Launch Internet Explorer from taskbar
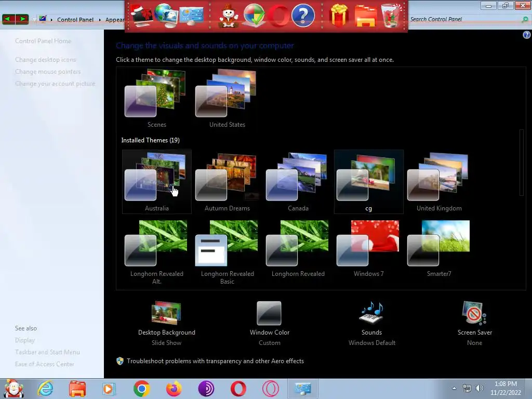 (45, 389)
